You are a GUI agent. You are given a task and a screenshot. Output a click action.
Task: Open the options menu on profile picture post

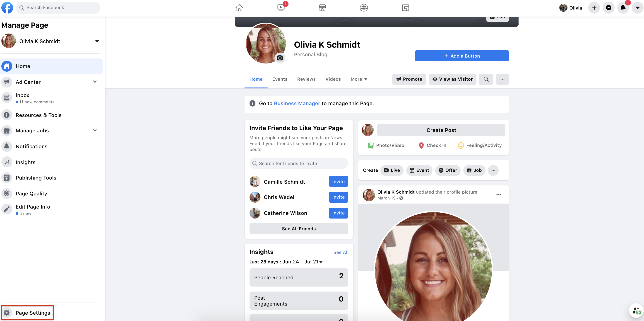pyautogui.click(x=499, y=195)
